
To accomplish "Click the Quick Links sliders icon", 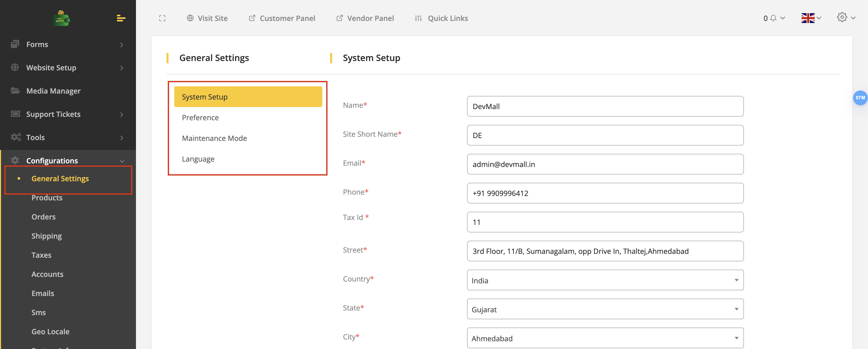I will tap(418, 18).
